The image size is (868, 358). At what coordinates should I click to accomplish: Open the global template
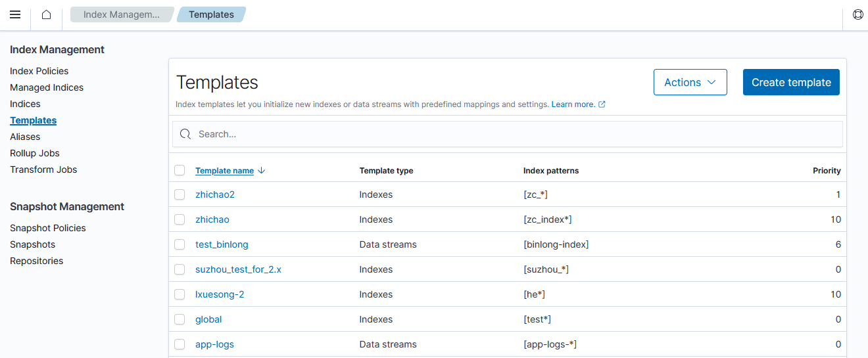point(208,319)
